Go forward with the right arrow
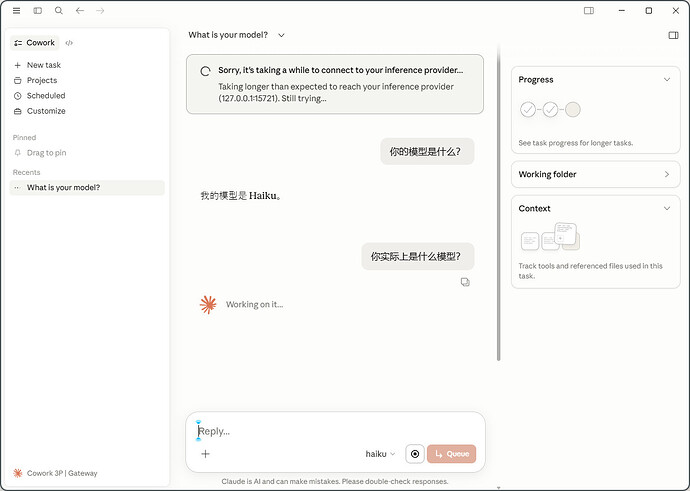 (x=100, y=11)
